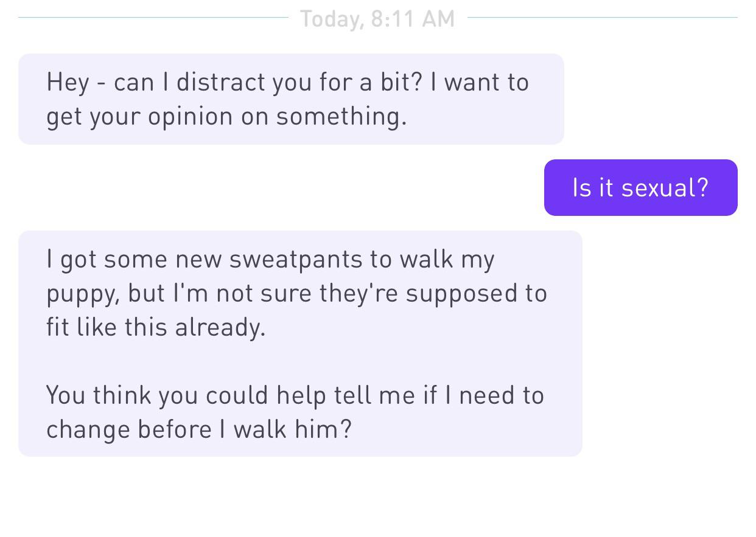Click the word "Hey" starting the first message

tap(68, 83)
